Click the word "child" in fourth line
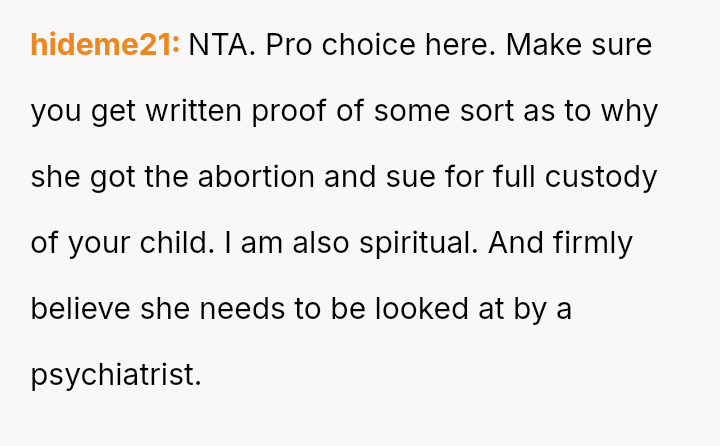The image size is (720, 446). coord(174,243)
